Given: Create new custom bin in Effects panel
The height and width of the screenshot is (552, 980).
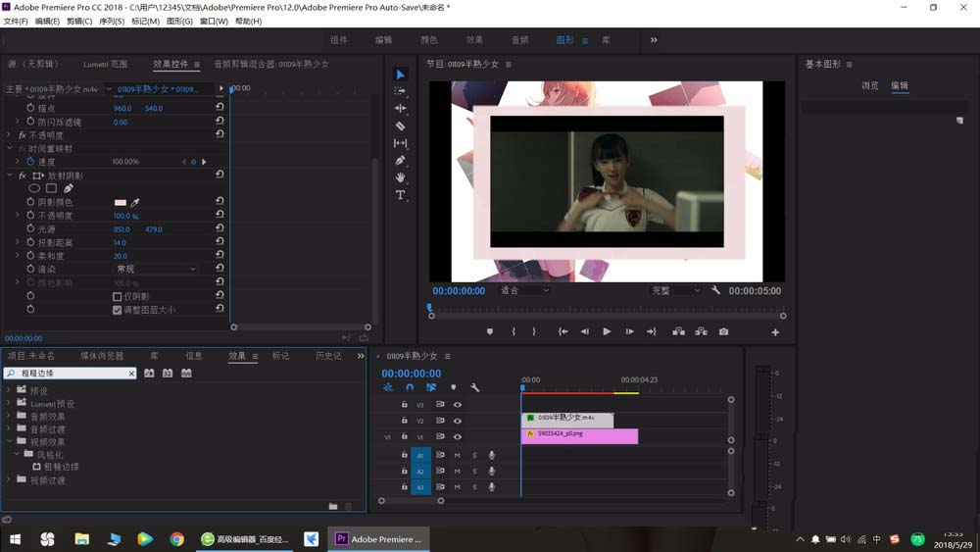Looking at the screenshot, I should (x=333, y=506).
